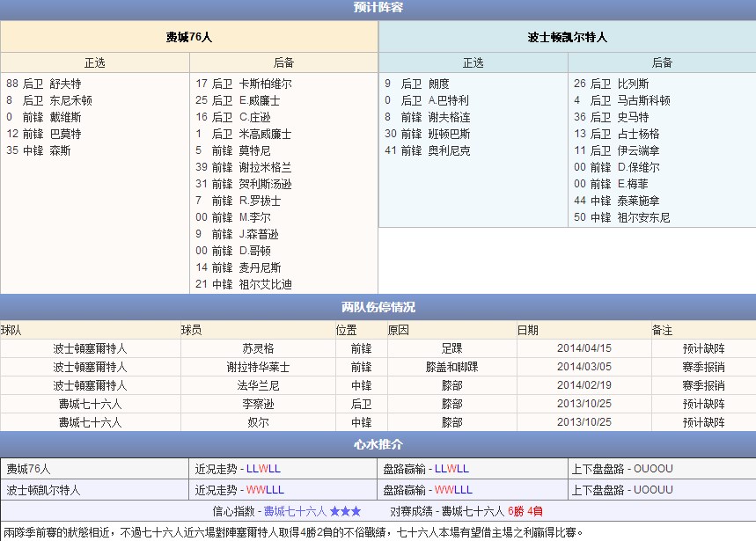Click the date '2014/04/15'
The width and height of the screenshot is (756, 541).
pos(584,348)
